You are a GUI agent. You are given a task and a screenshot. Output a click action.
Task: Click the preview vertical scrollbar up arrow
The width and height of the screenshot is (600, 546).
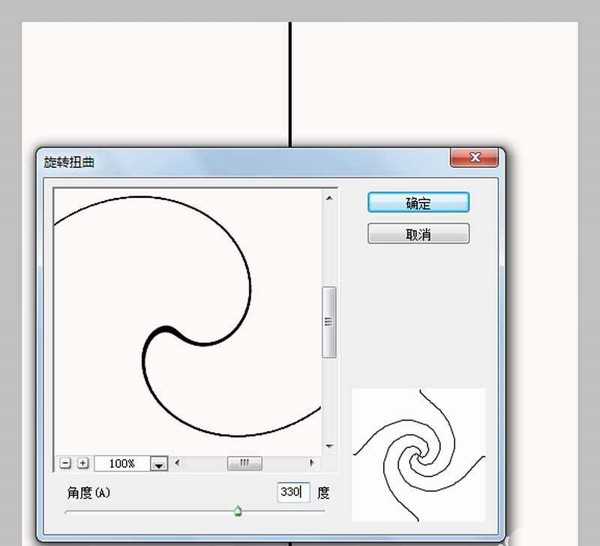(x=329, y=198)
